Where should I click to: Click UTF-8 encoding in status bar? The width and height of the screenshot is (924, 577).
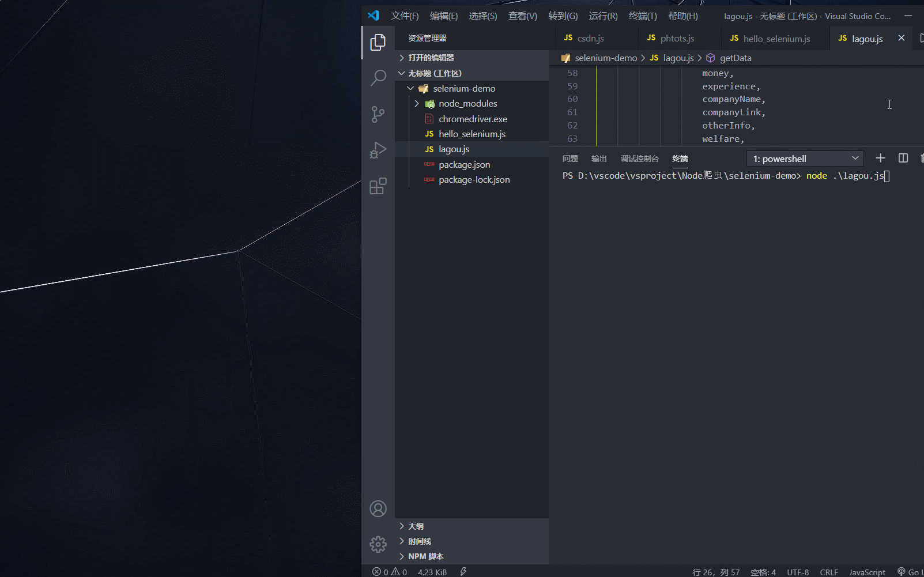click(798, 572)
